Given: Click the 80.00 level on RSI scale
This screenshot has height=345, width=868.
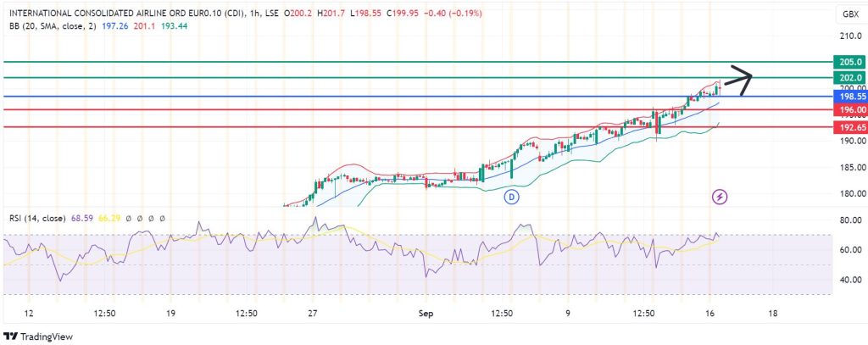Looking at the screenshot, I should (x=849, y=220).
